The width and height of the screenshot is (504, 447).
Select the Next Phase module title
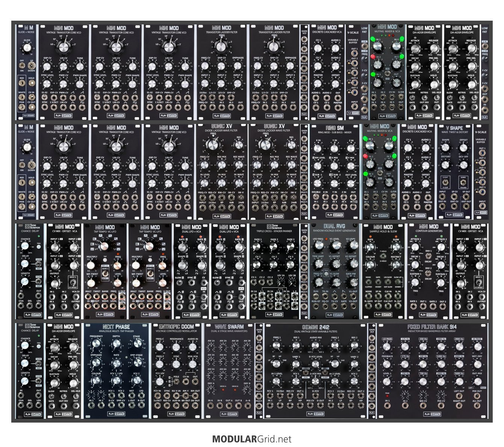click(x=117, y=326)
